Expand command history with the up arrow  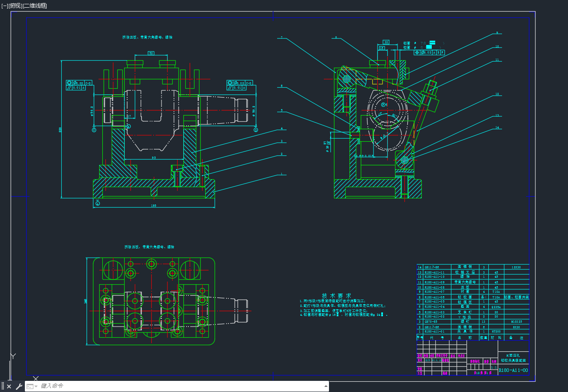(326, 386)
